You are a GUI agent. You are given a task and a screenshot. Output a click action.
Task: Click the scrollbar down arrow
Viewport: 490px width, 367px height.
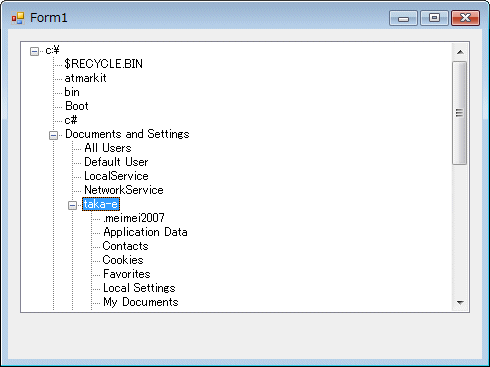[460, 303]
